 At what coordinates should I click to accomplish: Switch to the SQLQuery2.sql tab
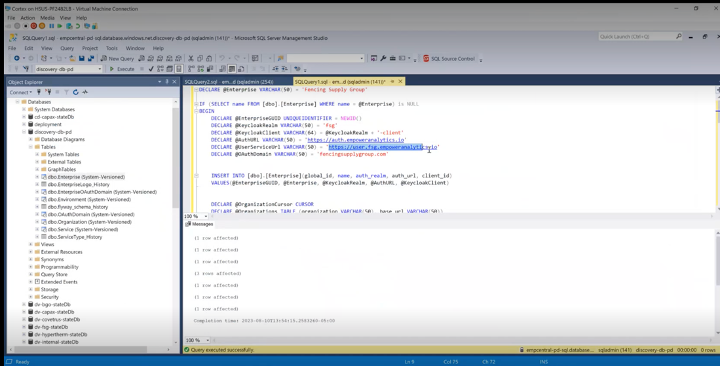point(229,82)
